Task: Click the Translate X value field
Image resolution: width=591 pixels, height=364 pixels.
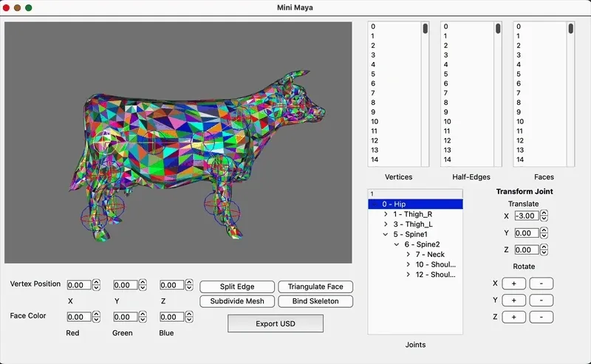Action: click(525, 216)
